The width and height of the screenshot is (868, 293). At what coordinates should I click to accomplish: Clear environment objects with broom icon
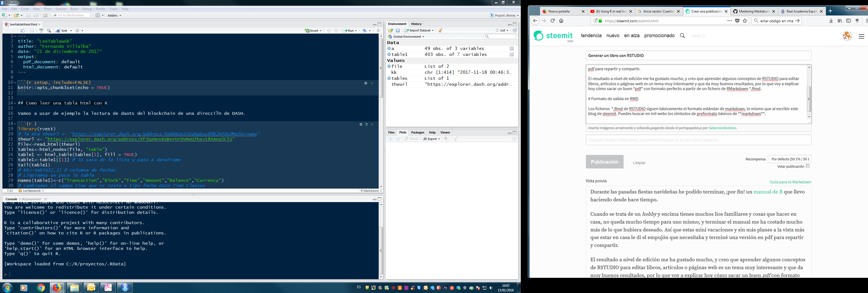(x=441, y=30)
